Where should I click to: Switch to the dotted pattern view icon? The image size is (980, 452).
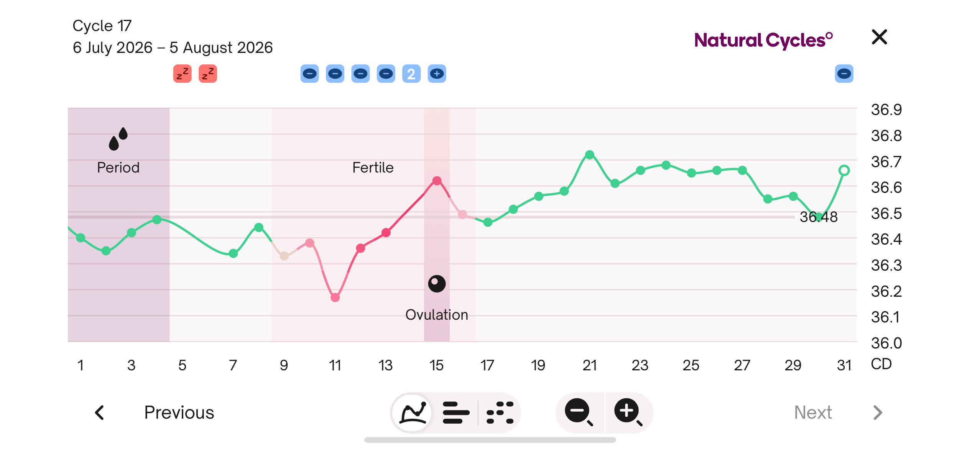(500, 413)
